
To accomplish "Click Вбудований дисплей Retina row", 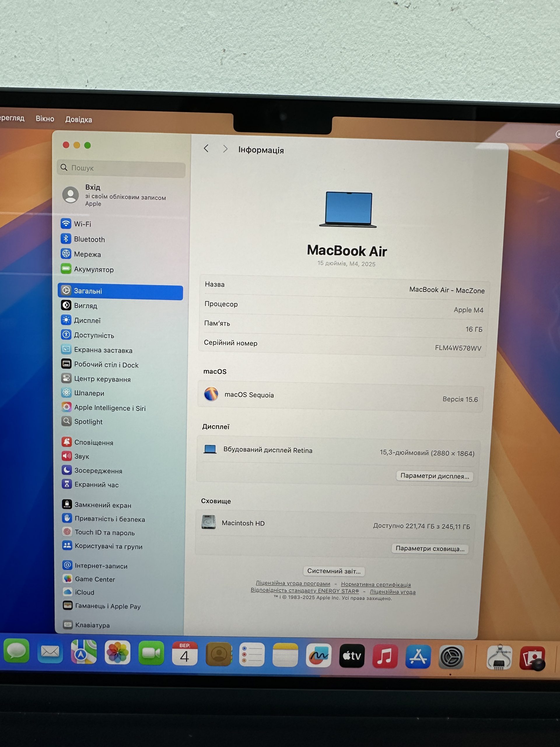I will (x=339, y=451).
